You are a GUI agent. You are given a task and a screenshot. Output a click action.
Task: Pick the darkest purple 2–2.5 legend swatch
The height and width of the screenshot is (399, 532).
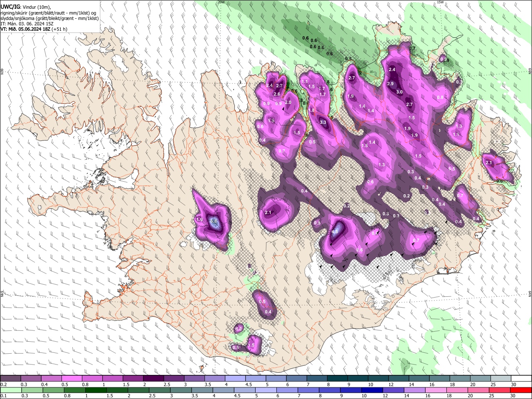click(153, 379)
